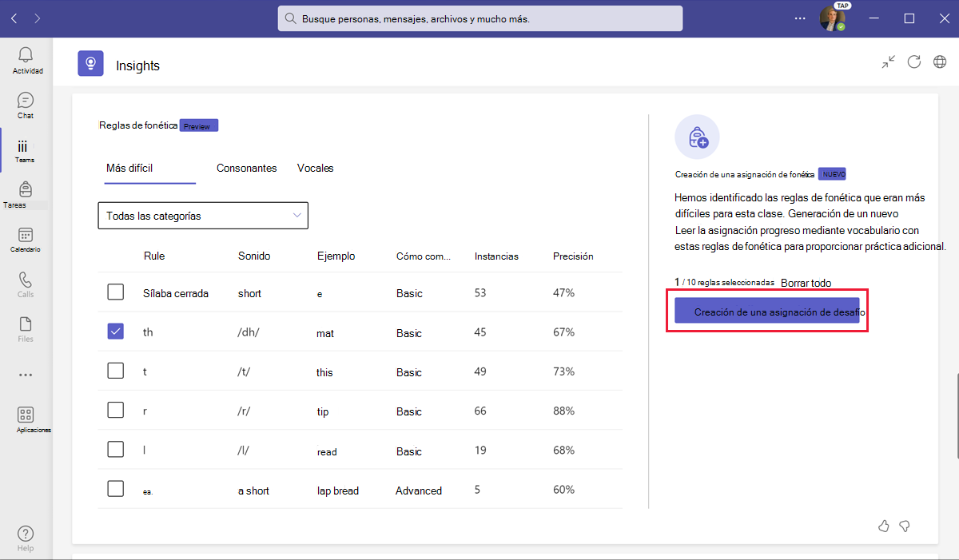Click the Sonido column header
Screen dimensions: 959x560
[x=254, y=256]
